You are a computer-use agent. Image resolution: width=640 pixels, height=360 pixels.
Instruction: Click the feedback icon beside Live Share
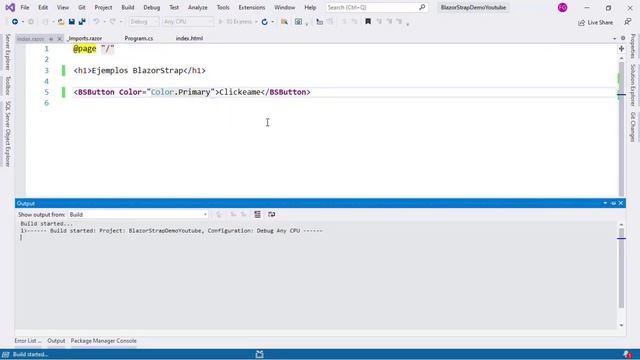(x=628, y=22)
